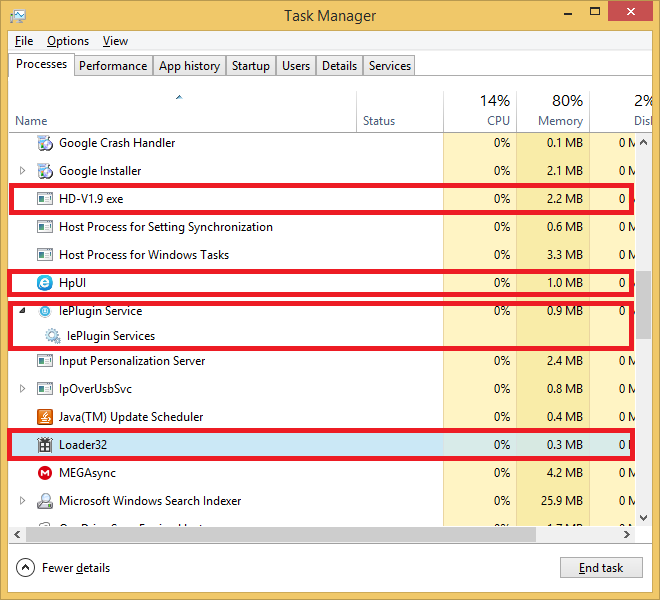Switch to the Details tab
This screenshot has width=660, height=600.
tap(339, 66)
